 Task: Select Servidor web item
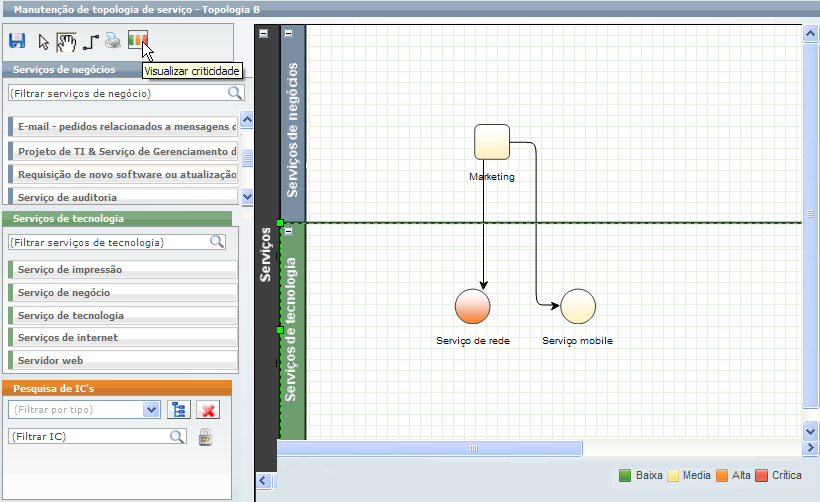pyautogui.click(x=123, y=360)
